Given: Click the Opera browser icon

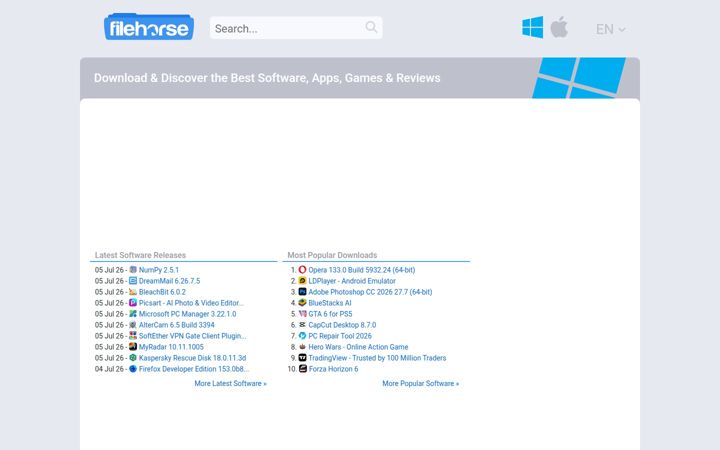Looking at the screenshot, I should pos(303,270).
